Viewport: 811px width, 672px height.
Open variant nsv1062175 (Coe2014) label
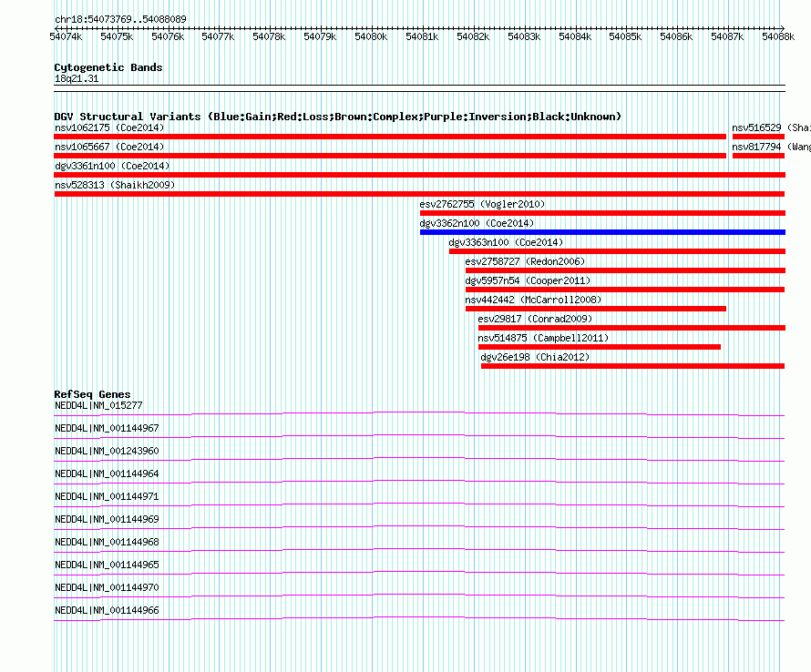pyautogui.click(x=109, y=127)
